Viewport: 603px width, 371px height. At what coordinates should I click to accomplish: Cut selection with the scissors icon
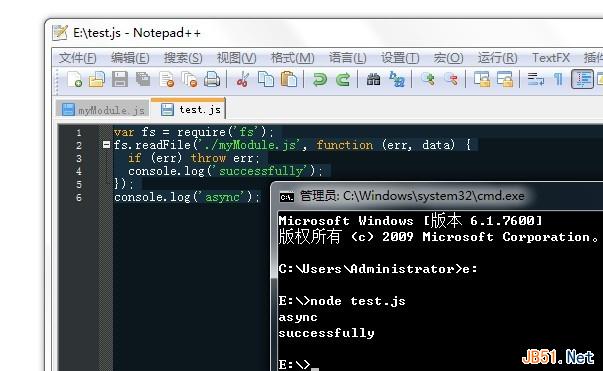[242, 80]
